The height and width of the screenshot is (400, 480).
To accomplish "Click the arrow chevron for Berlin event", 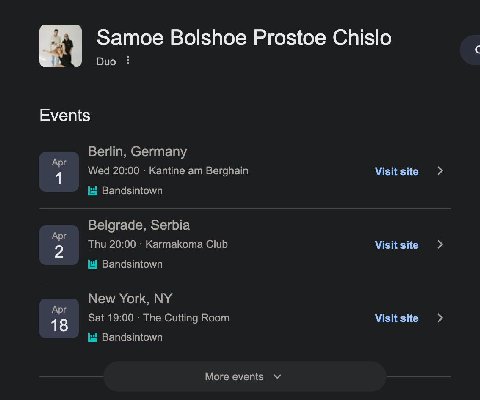I will tap(440, 171).
